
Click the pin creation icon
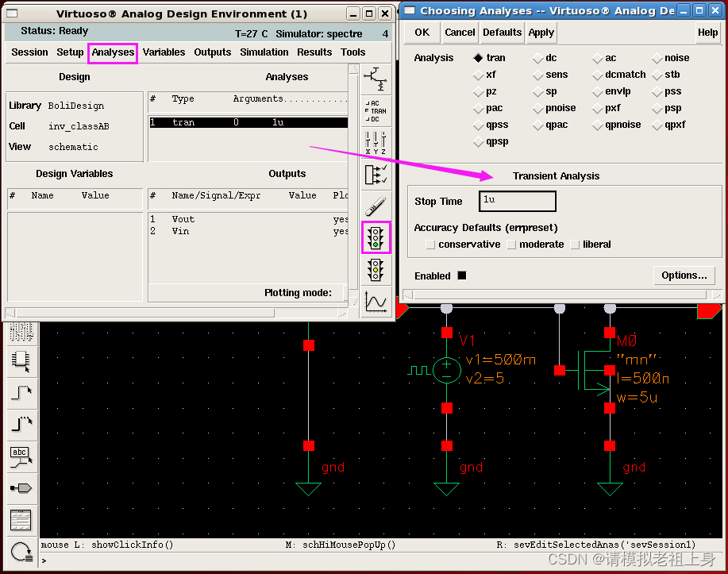click(x=21, y=488)
